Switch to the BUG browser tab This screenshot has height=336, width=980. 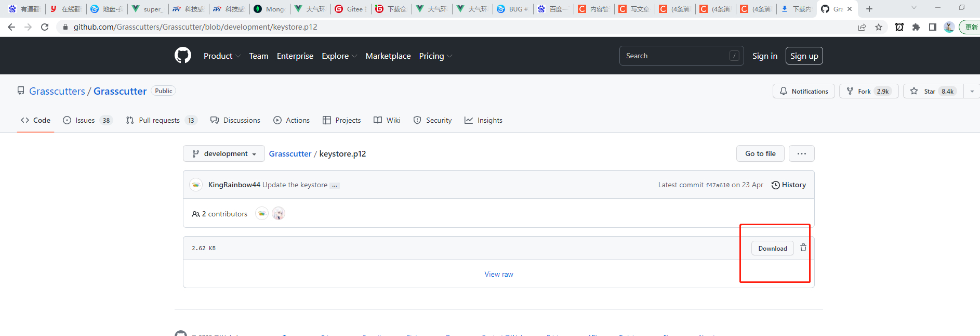(x=513, y=9)
